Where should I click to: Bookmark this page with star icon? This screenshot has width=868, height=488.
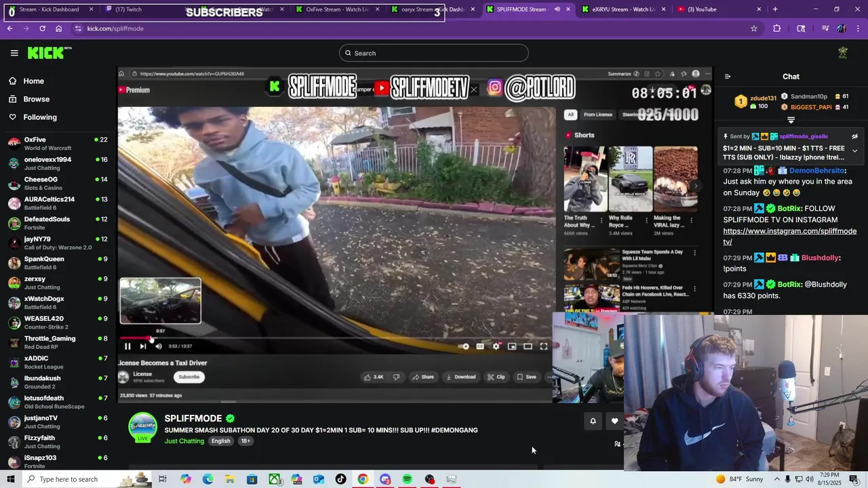pos(753,28)
